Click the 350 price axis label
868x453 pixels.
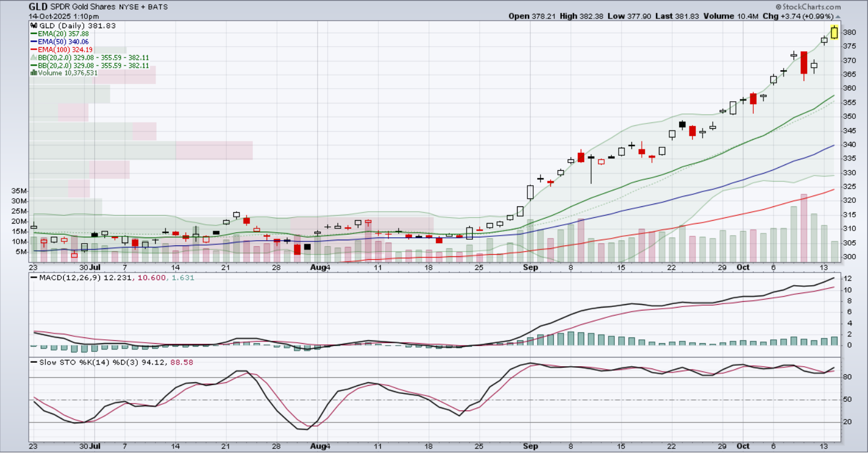point(850,116)
